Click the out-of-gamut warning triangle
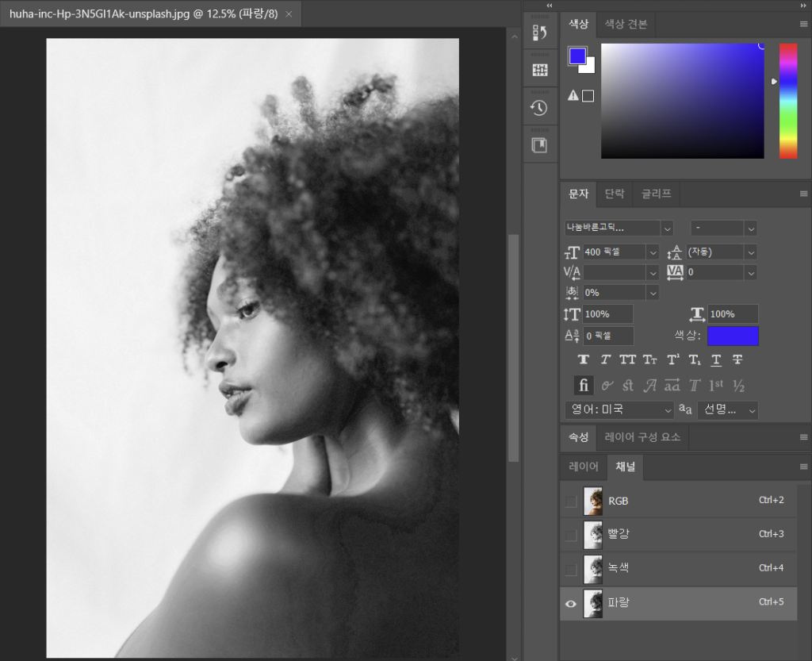This screenshot has width=812, height=661. (573, 95)
